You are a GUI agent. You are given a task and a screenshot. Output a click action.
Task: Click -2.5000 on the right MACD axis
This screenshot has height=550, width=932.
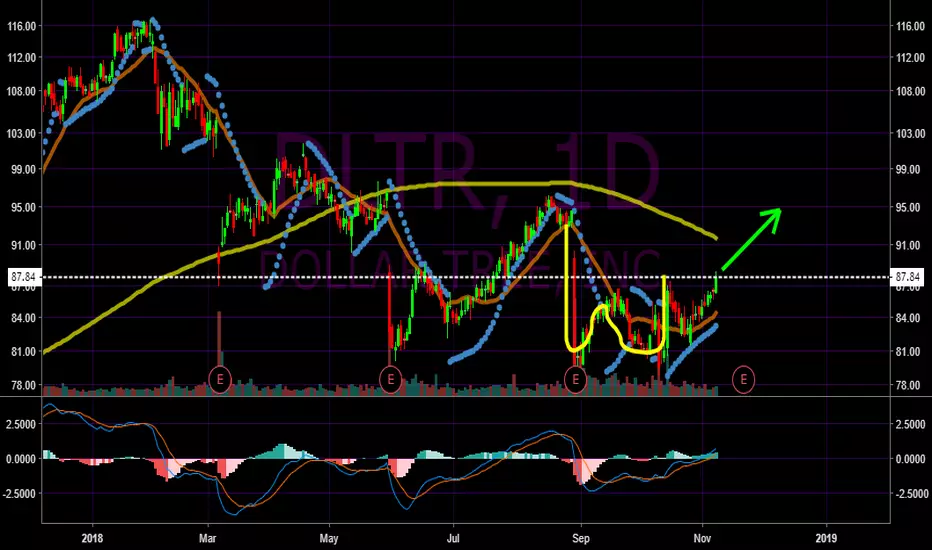(x=911, y=494)
